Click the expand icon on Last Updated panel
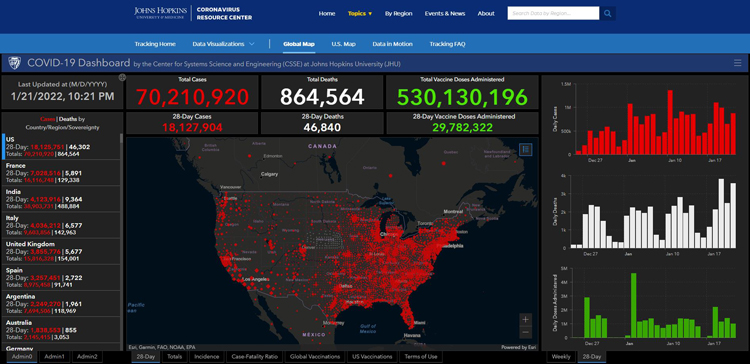 [122, 77]
